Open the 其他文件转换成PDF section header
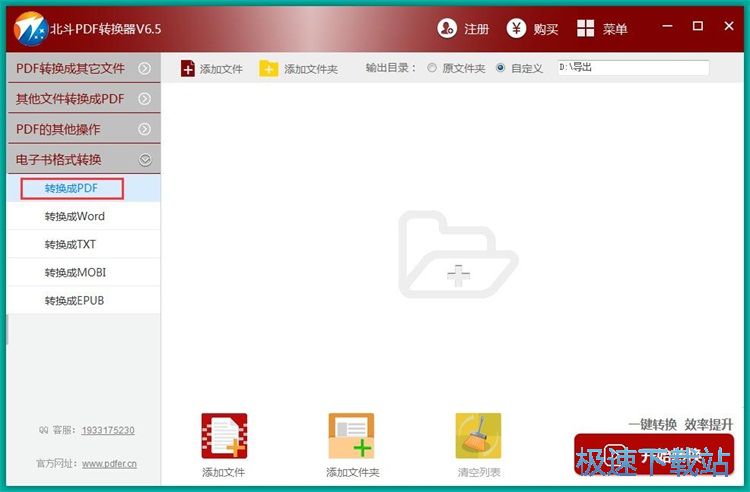 [x=84, y=98]
